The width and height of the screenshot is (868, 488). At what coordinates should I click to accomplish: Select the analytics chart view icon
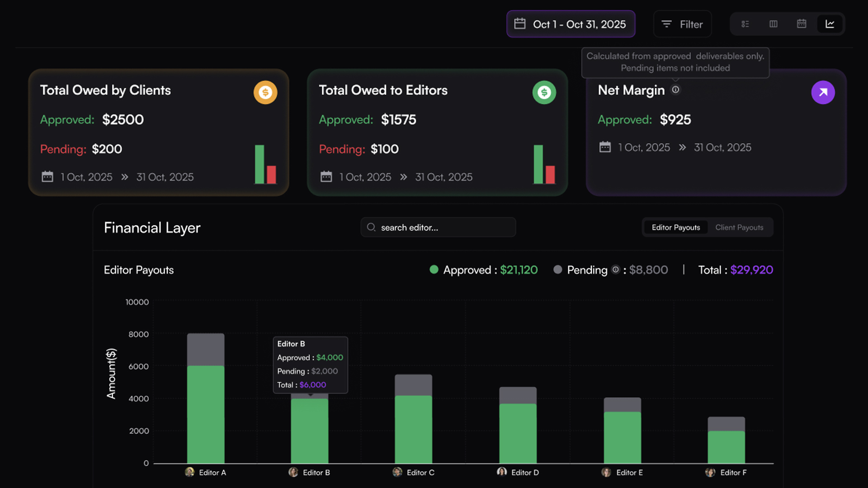[x=830, y=24]
